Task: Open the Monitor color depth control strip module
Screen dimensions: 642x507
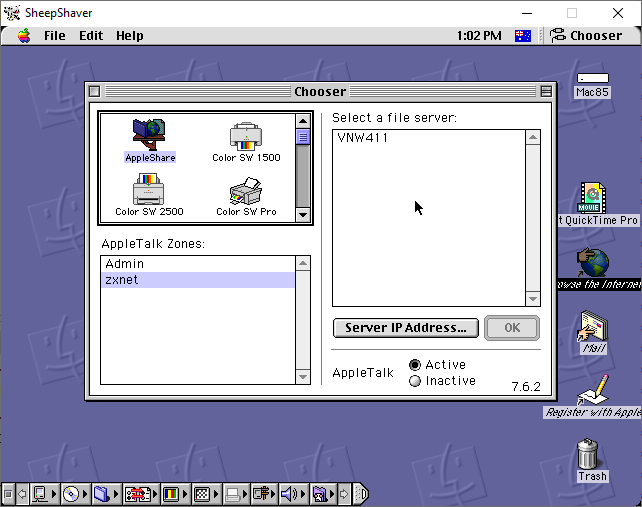Action: 175,494
